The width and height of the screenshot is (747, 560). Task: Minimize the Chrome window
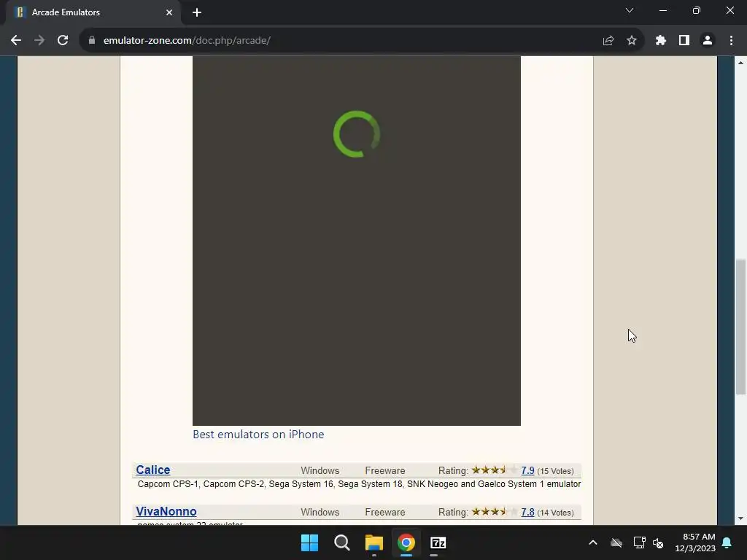663,10
